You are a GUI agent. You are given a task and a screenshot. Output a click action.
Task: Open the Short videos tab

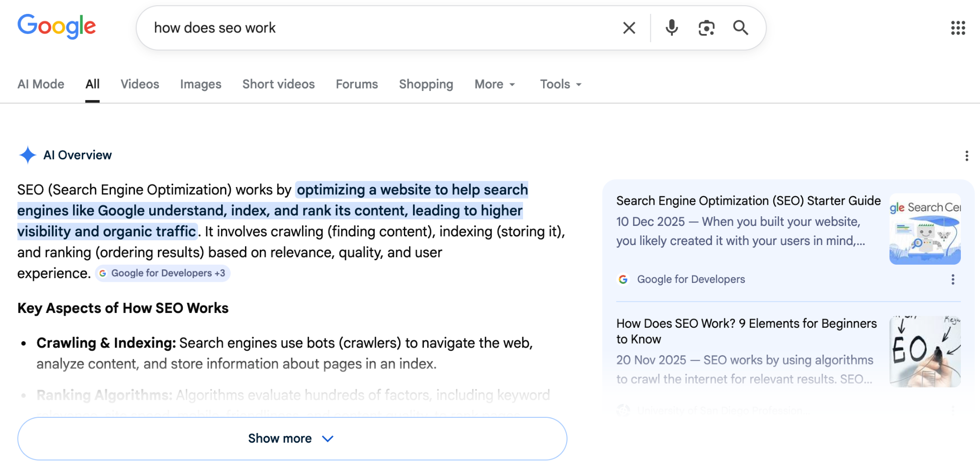[278, 84]
